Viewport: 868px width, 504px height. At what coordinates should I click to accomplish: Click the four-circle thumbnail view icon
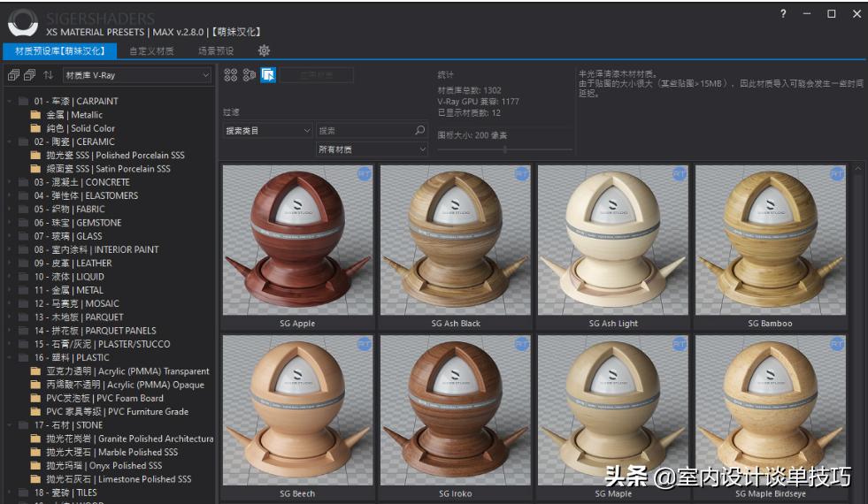[x=231, y=74]
